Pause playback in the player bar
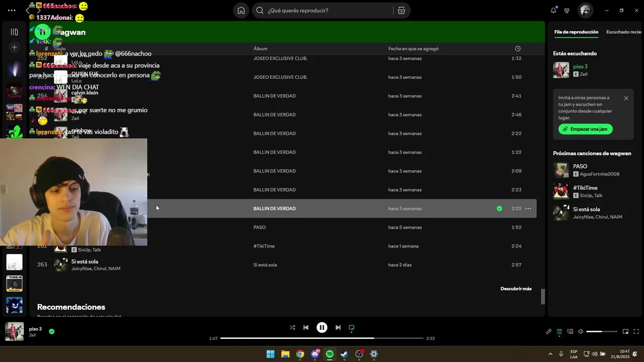 click(322, 327)
